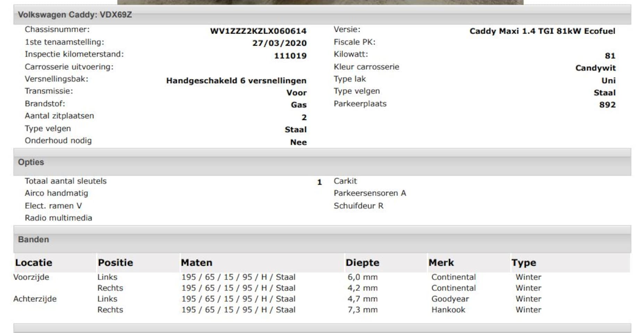Viewport: 644px width, 333px height.
Task: Click the Locatie column header
Action: tap(34, 263)
